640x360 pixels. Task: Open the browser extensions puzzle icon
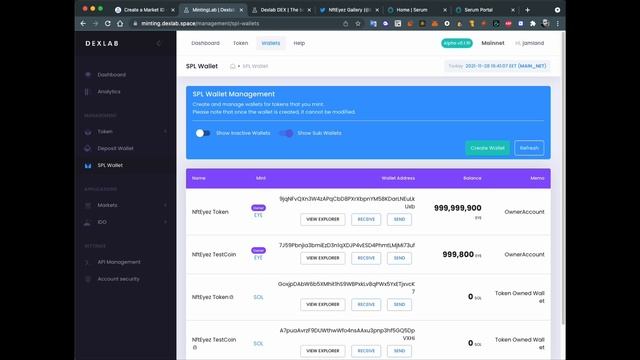(x=533, y=24)
